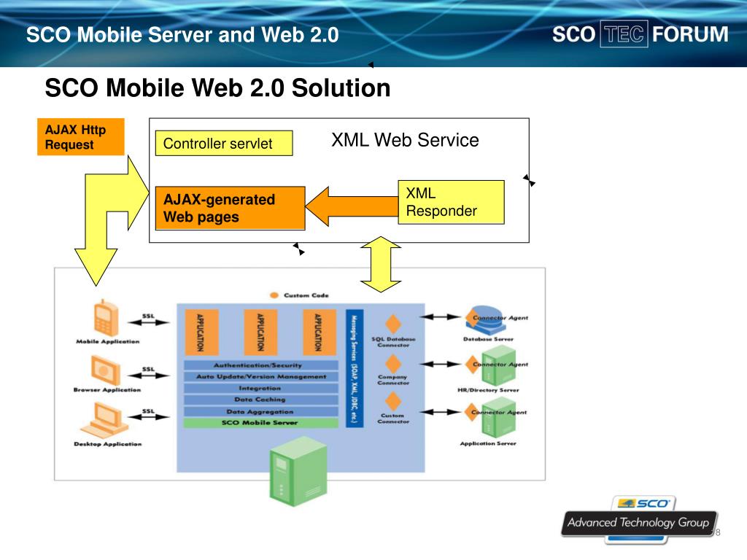747x560 pixels.
Task: Click the Desktop Application laptop icon
Action: [104, 420]
